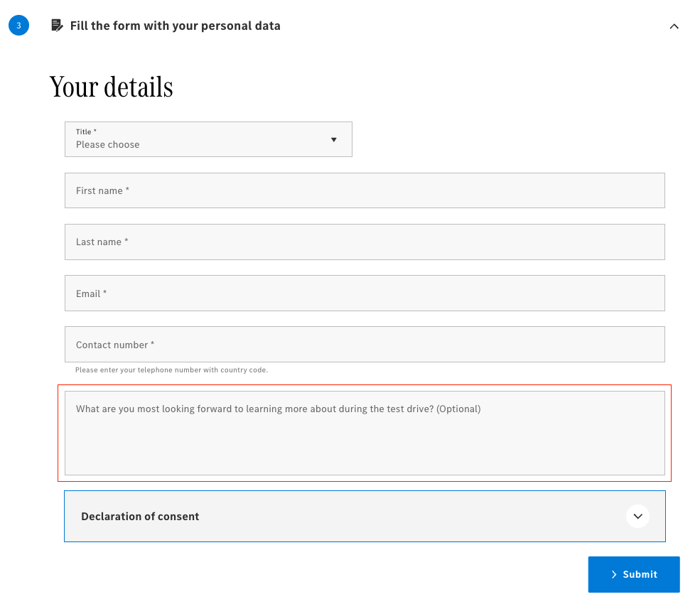The height and width of the screenshot is (609, 700).
Task: Click the step 3 number badge
Action: point(18,26)
